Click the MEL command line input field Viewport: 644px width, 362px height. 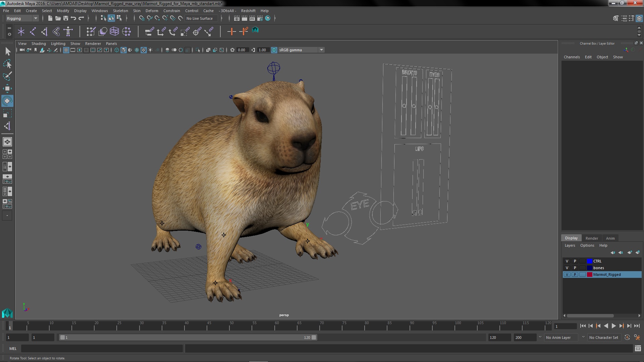[102, 349]
